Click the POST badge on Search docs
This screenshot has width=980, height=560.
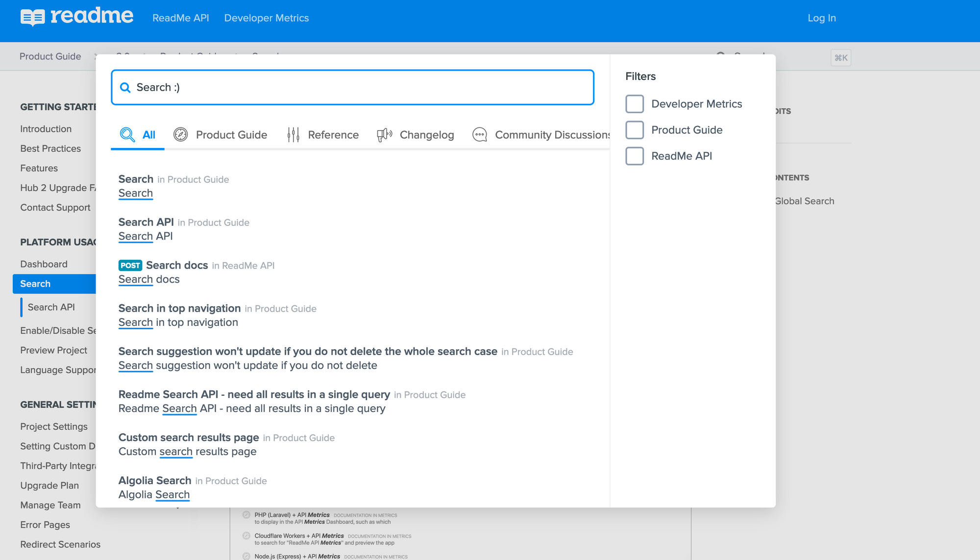tap(130, 266)
